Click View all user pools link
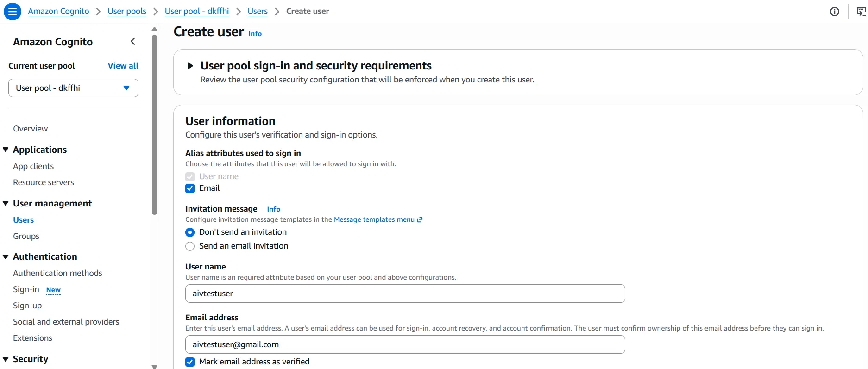 point(123,66)
